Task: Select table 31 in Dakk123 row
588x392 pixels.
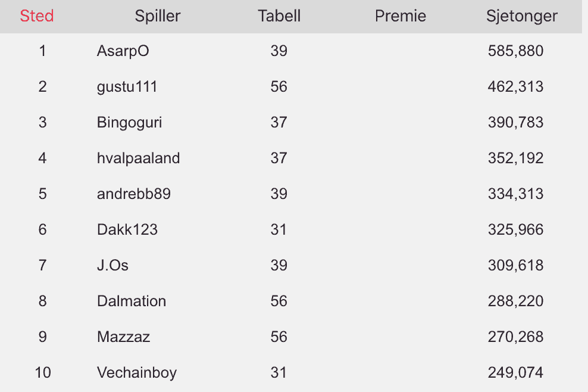Action: pos(279,229)
